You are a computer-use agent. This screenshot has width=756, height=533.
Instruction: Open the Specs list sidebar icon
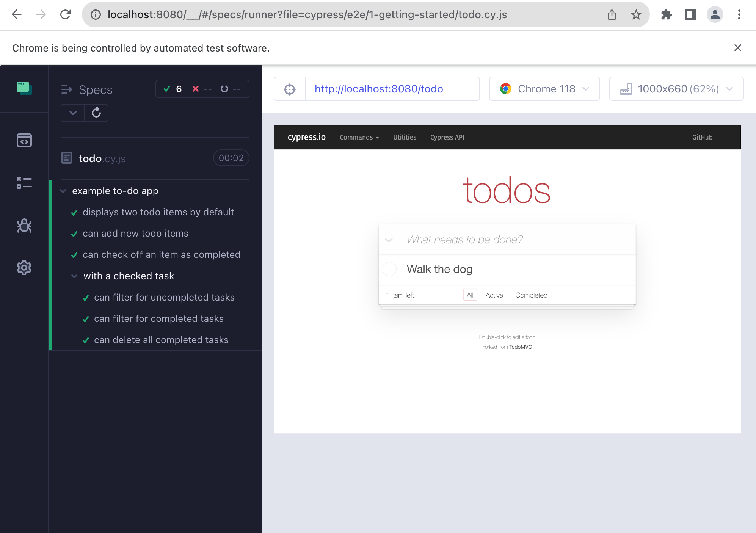[24, 140]
